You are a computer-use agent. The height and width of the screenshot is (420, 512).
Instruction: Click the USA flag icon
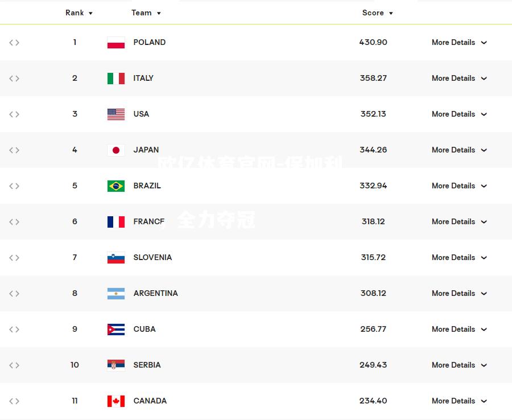[x=116, y=114]
